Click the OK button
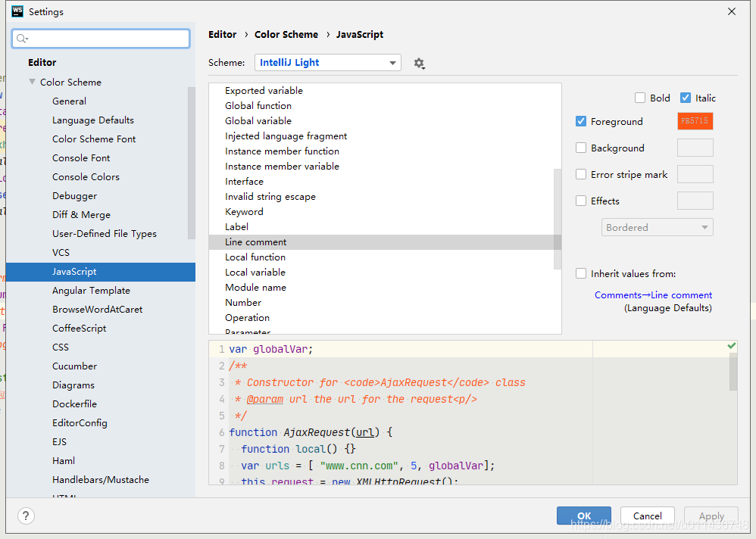 pos(584,516)
